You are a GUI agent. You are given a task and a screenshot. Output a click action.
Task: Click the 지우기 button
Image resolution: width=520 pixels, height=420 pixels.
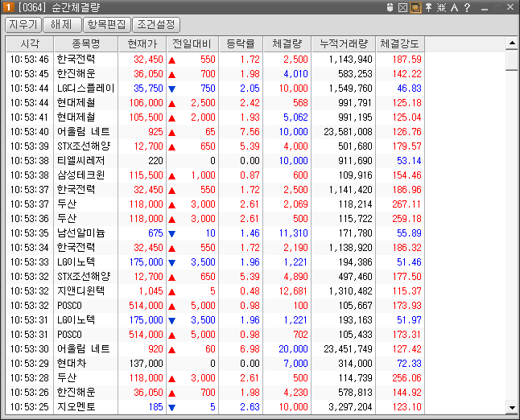click(x=23, y=25)
